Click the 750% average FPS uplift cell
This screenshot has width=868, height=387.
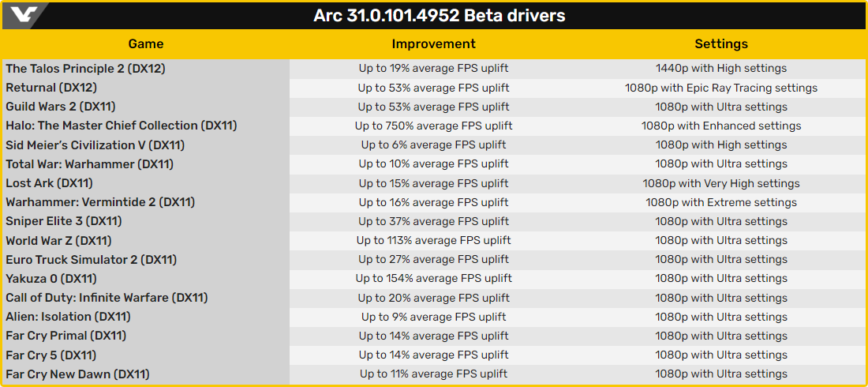pyautogui.click(x=433, y=126)
